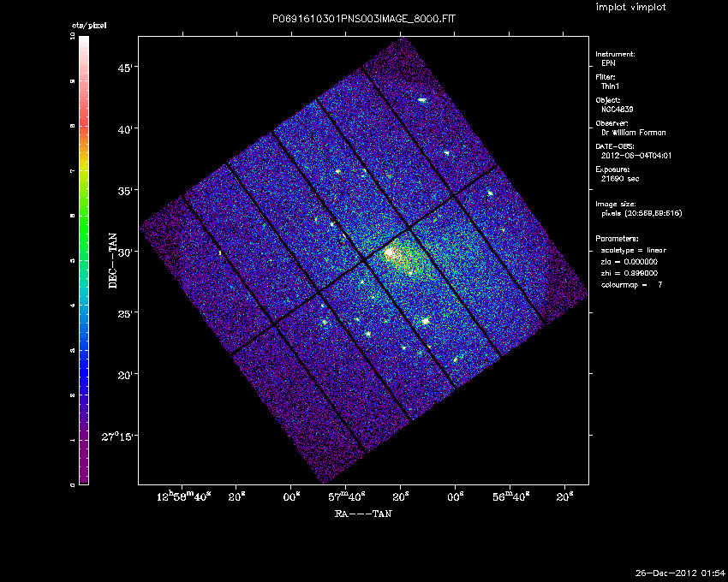Click the 'Filter:' heading

coord(606,77)
